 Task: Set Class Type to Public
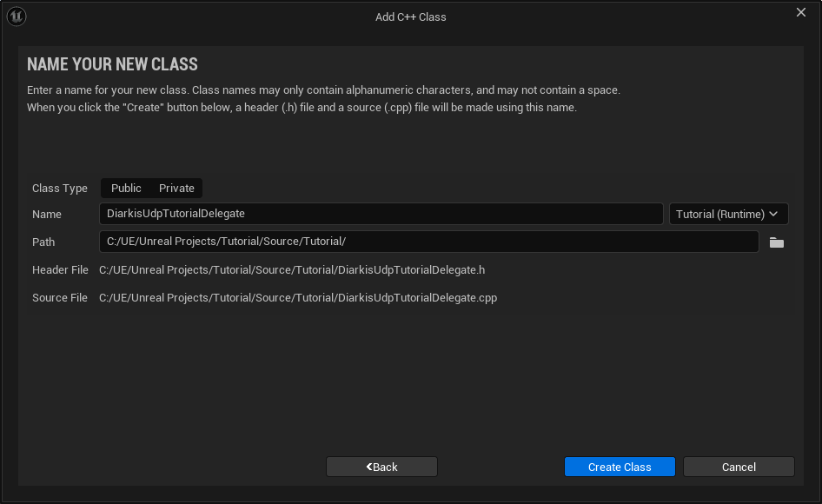126,189
